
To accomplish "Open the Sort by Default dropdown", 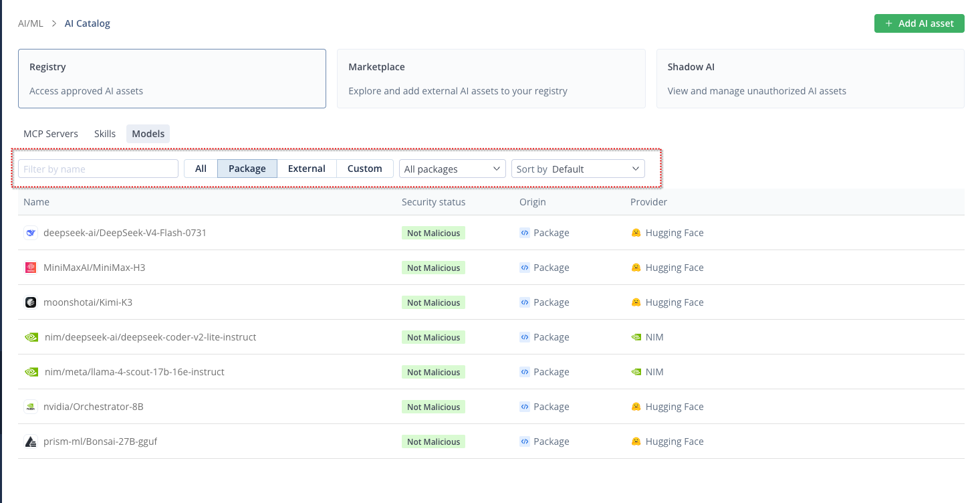I will [x=578, y=169].
